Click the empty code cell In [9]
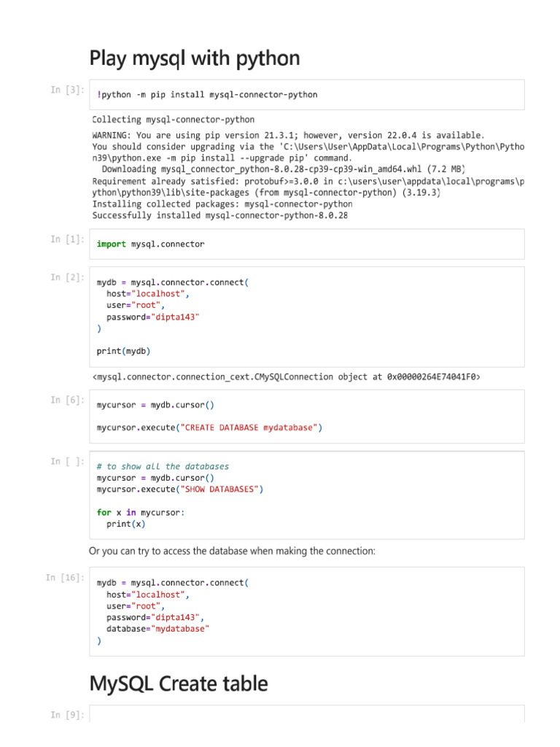560x747 pixels. point(307,714)
